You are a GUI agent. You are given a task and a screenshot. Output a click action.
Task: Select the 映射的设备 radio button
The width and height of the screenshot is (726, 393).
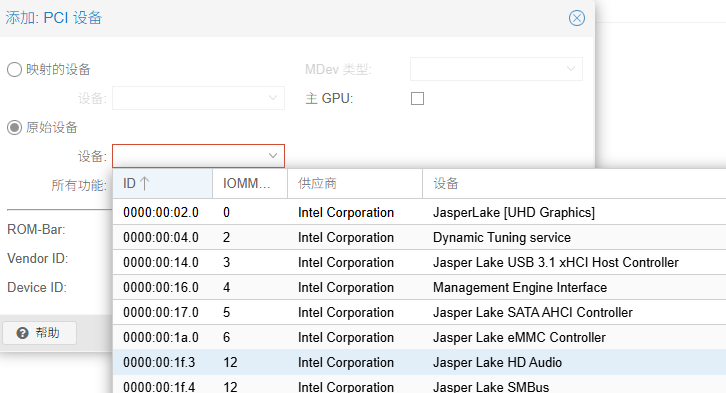pyautogui.click(x=14, y=69)
